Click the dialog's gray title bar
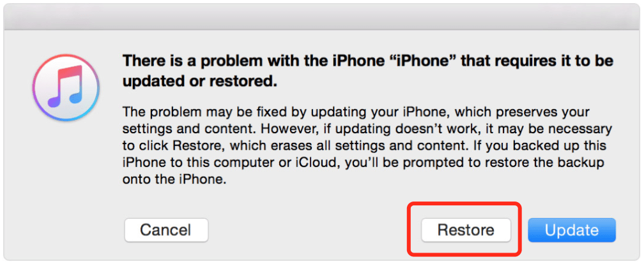 coord(322,18)
